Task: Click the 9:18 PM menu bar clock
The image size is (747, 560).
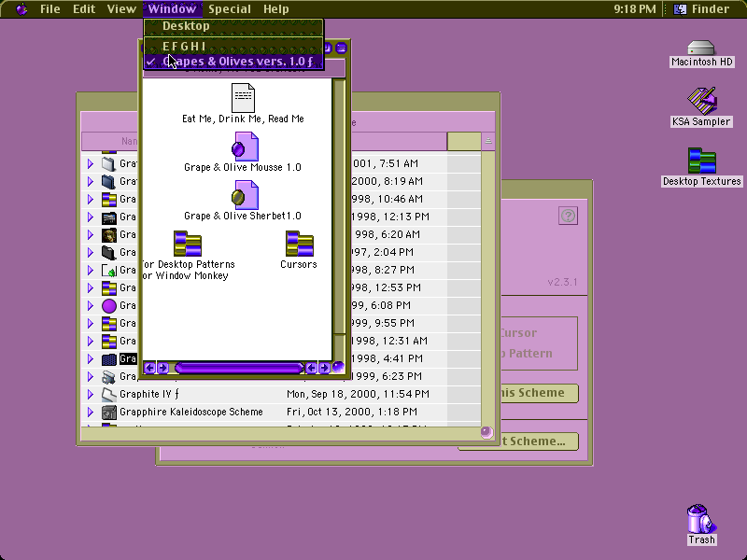Action: [635, 8]
